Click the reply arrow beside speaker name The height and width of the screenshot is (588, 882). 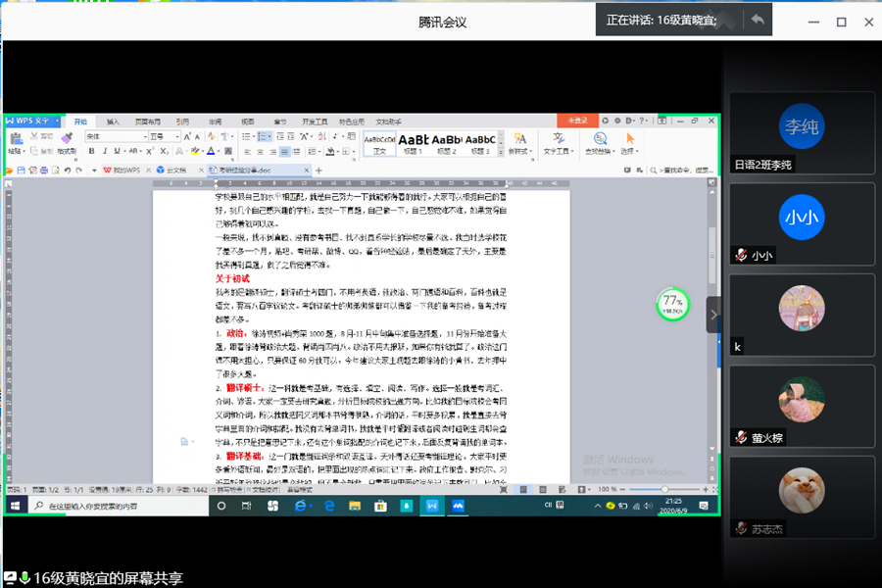tap(757, 20)
